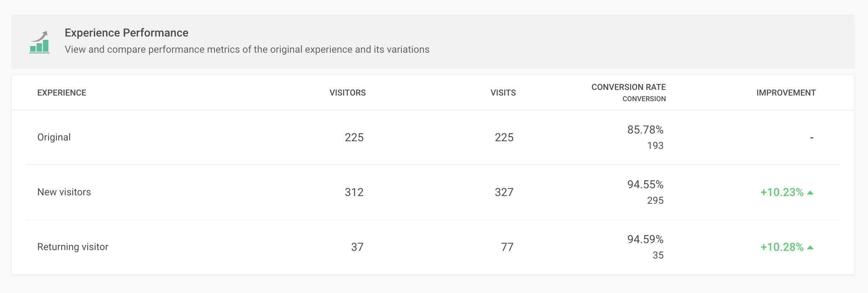Select the New visitors experience label

tap(64, 192)
